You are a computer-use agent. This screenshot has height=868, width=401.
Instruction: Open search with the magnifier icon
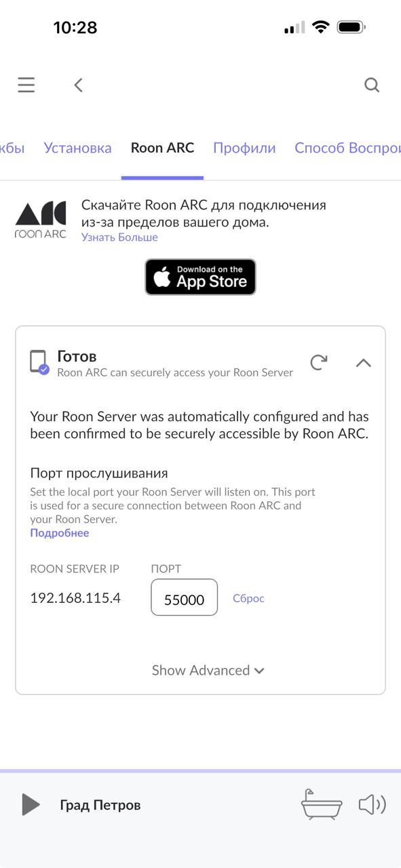(x=372, y=85)
